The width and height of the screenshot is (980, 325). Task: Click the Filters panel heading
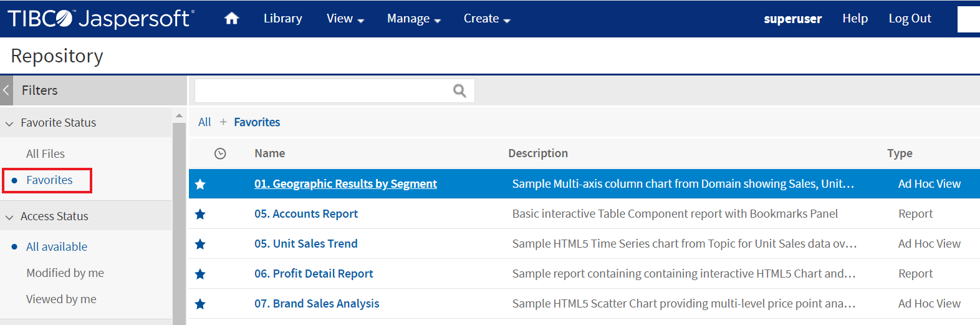[40, 90]
